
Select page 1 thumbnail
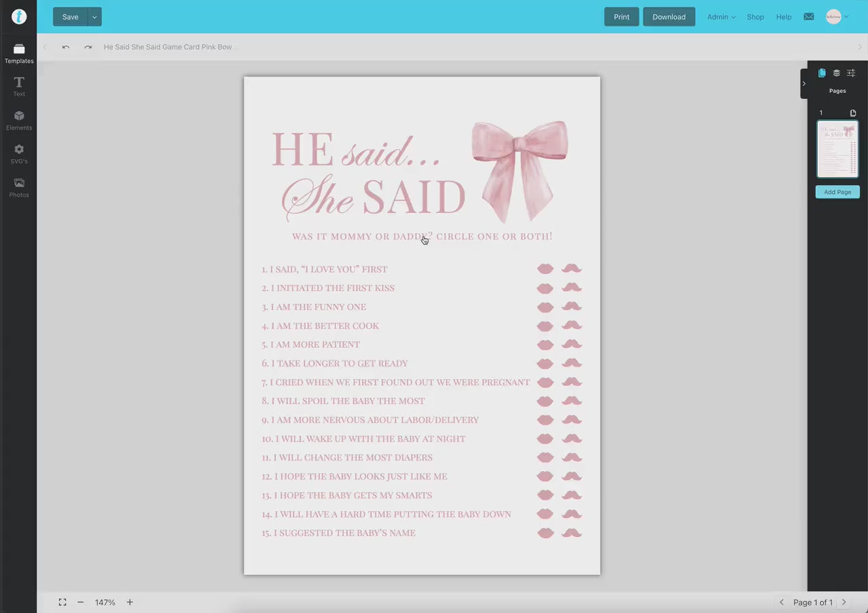point(837,149)
